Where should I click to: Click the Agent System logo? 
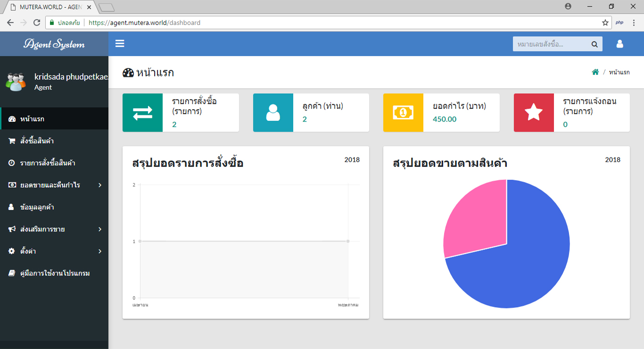tap(54, 44)
